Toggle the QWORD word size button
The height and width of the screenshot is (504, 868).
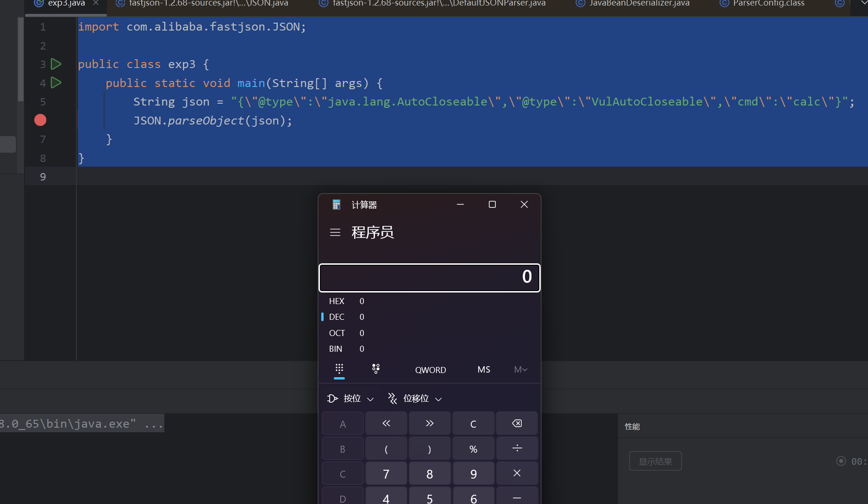point(431,370)
